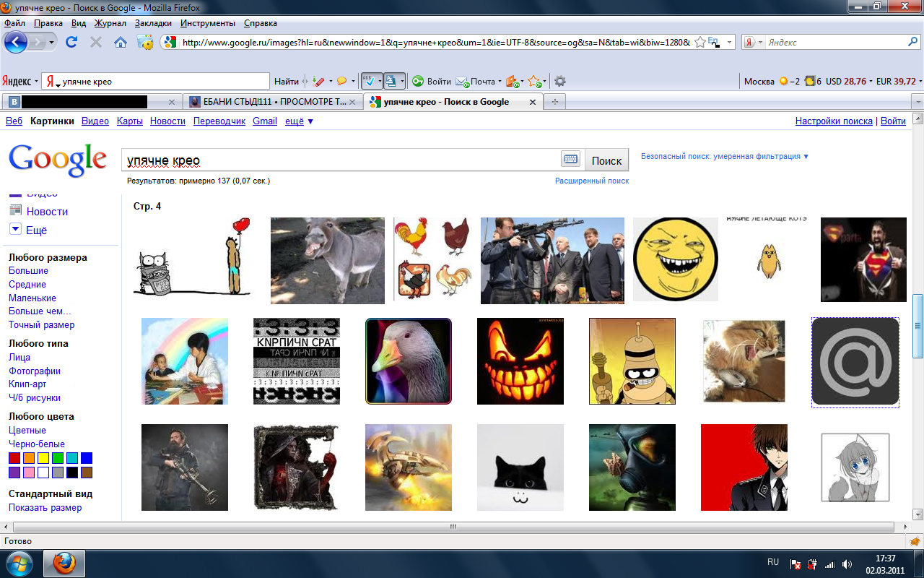This screenshot has height=578, width=924.
Task: Open the search engine selector dropdown (Я)
Action: (x=751, y=43)
